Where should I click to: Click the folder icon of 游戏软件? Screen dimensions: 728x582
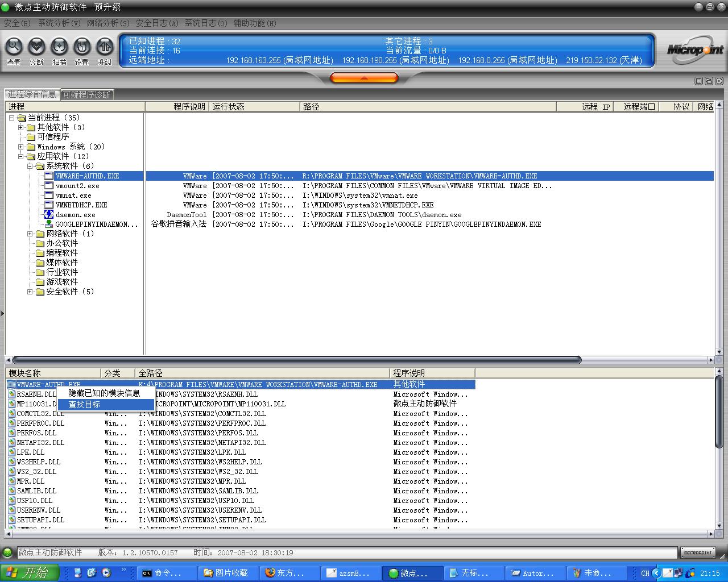[x=40, y=282]
